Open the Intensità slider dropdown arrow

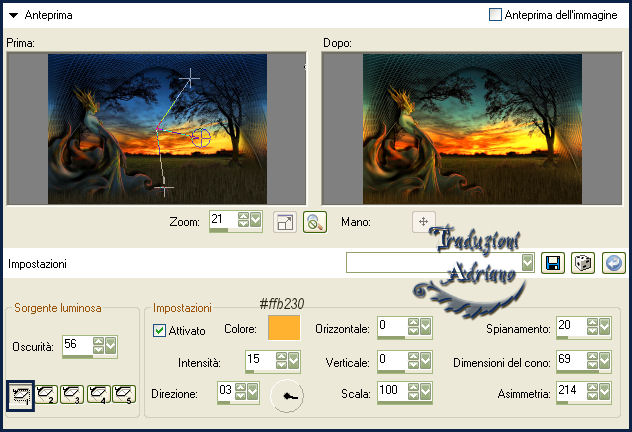[x=294, y=360]
